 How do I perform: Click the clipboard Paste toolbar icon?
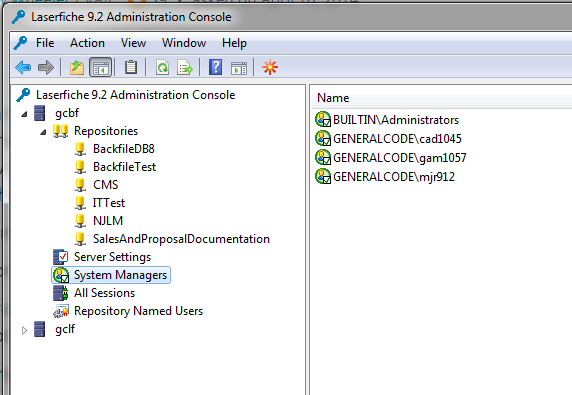coord(131,67)
